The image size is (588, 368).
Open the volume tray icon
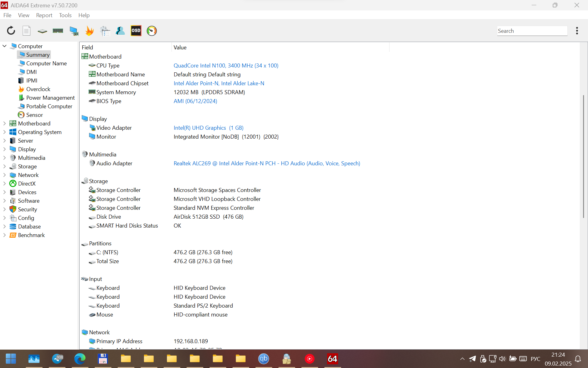point(502,358)
